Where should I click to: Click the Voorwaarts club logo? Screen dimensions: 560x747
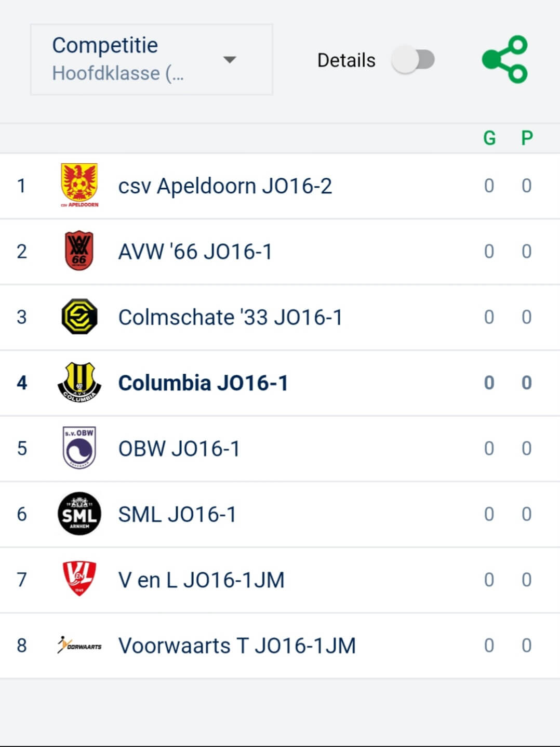[x=79, y=645]
